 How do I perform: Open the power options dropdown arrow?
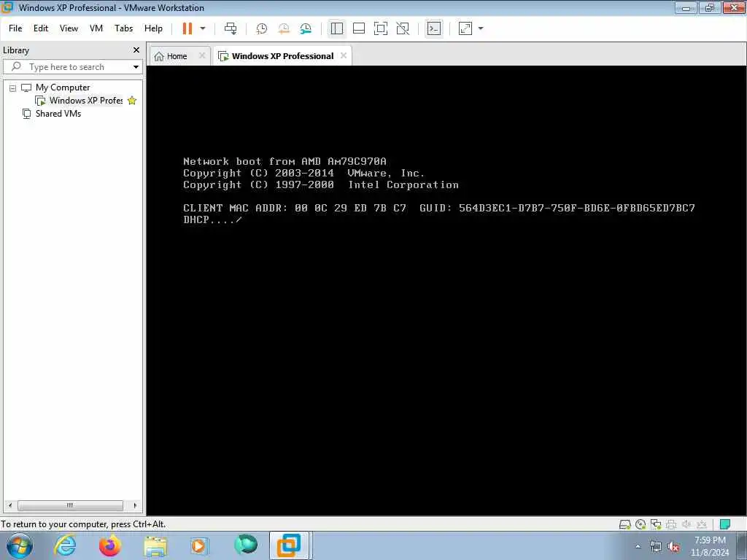(203, 28)
